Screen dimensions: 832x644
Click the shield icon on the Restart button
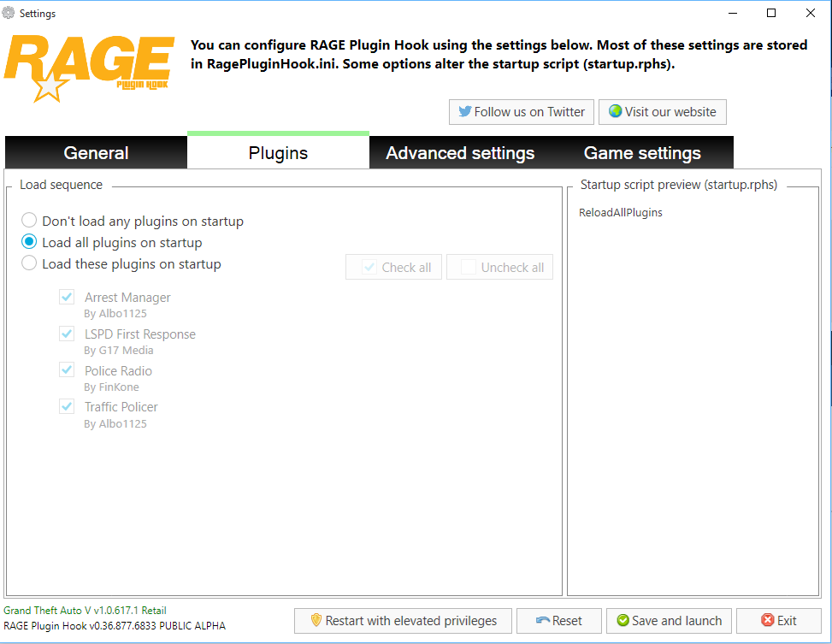(x=316, y=620)
